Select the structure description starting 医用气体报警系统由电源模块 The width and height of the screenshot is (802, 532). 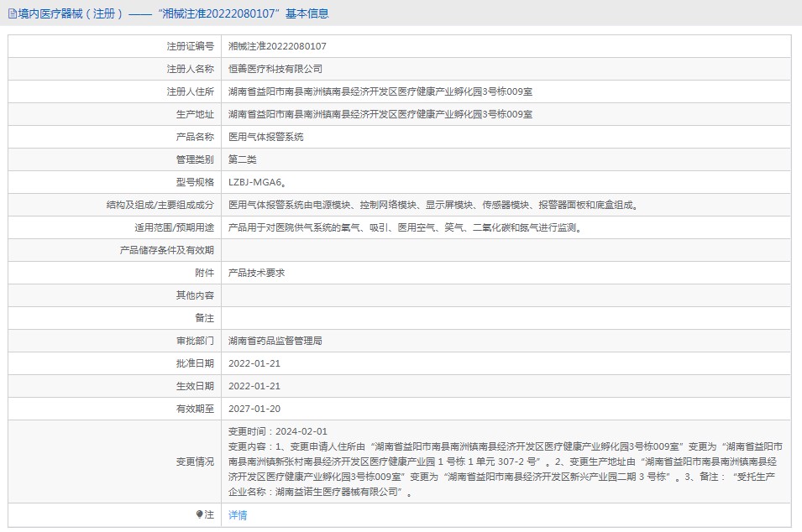click(x=432, y=205)
